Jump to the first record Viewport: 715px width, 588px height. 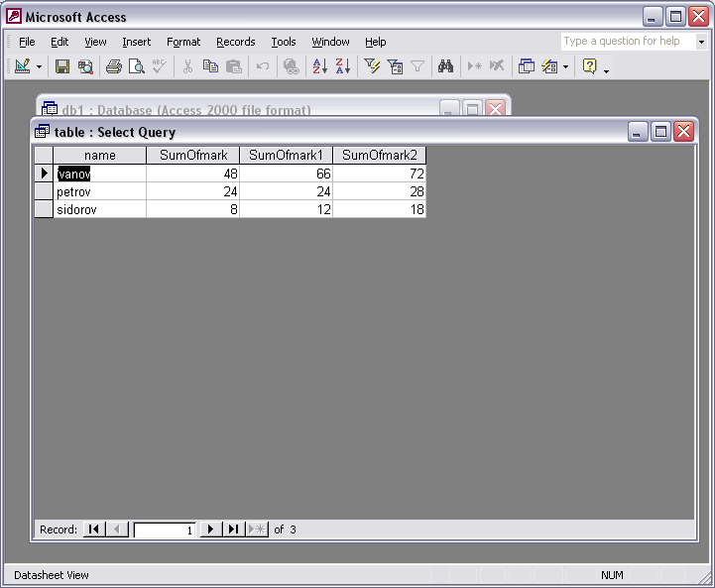pos(93,529)
